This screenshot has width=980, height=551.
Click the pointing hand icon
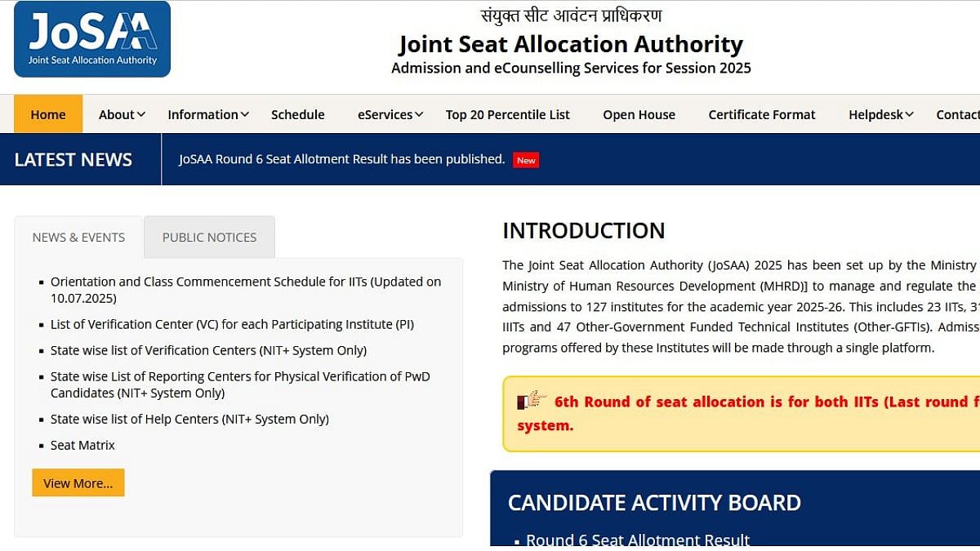[532, 401]
